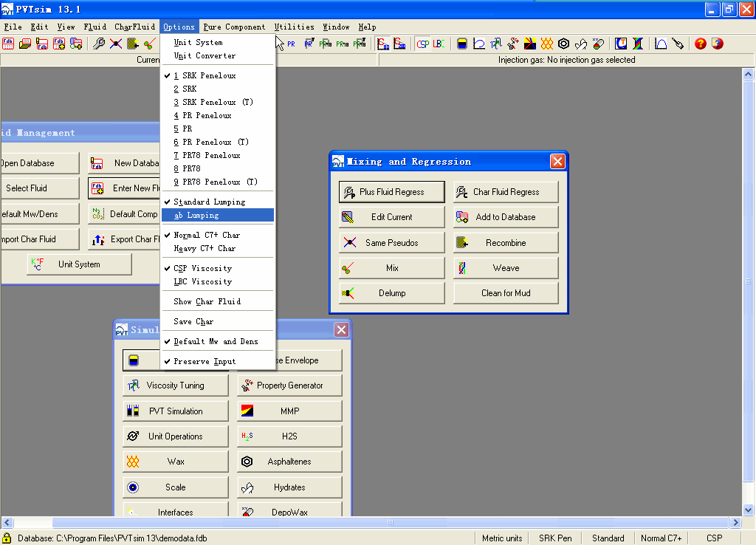
Task: Click the Add to Database toolbar icon
Action: 76,44
